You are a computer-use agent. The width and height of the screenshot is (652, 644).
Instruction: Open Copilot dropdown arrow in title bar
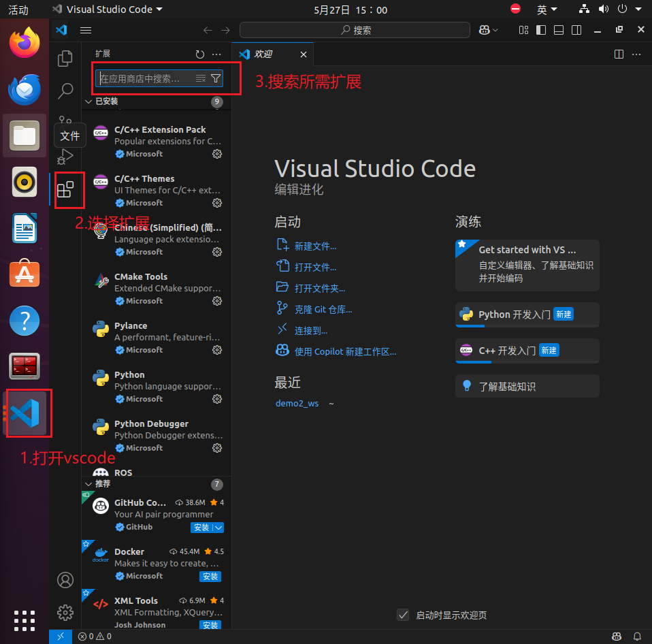tap(495, 30)
